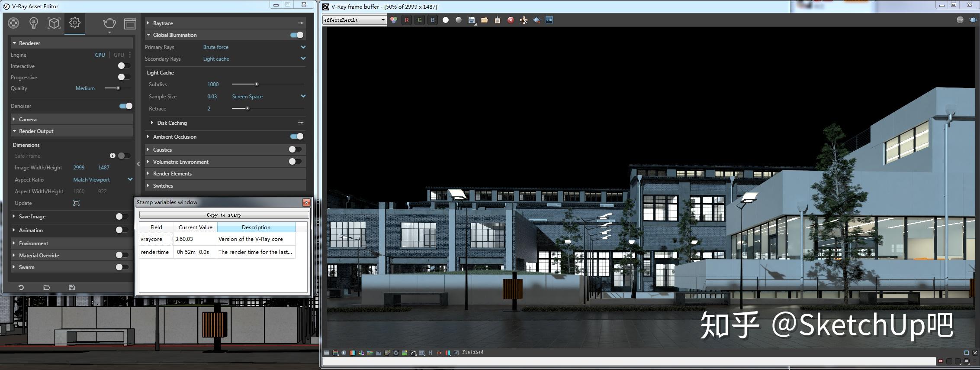This screenshot has width=980, height=370.
Task: Copy render to clipboard icon
Action: click(498, 20)
